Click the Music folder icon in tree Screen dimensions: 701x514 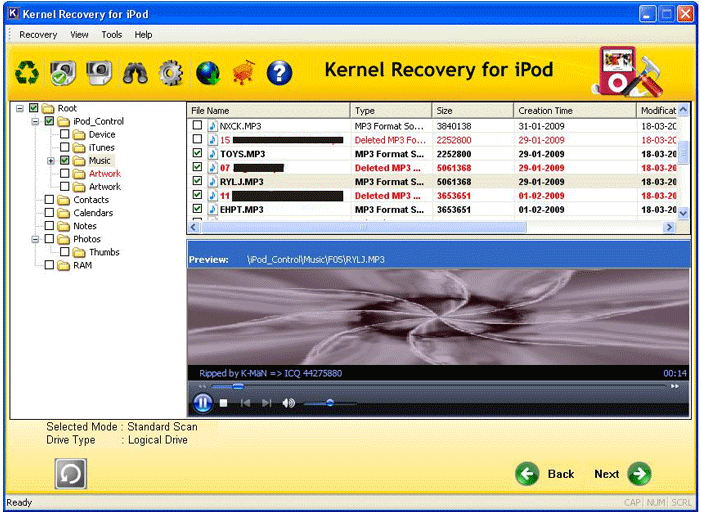click(x=79, y=161)
